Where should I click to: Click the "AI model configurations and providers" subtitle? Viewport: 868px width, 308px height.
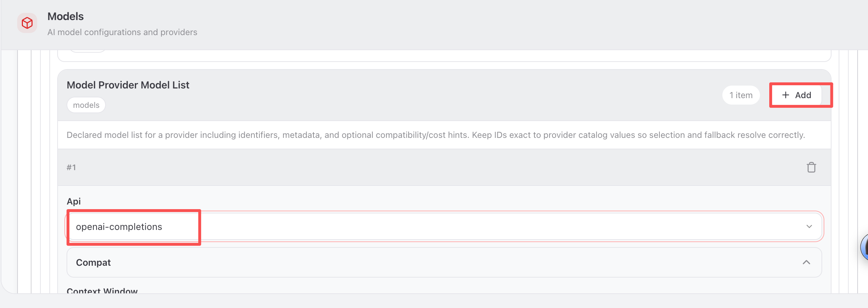(x=122, y=32)
